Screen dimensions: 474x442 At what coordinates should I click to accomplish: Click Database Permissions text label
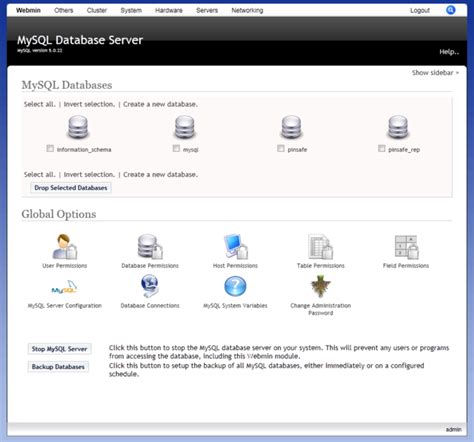[x=150, y=266]
